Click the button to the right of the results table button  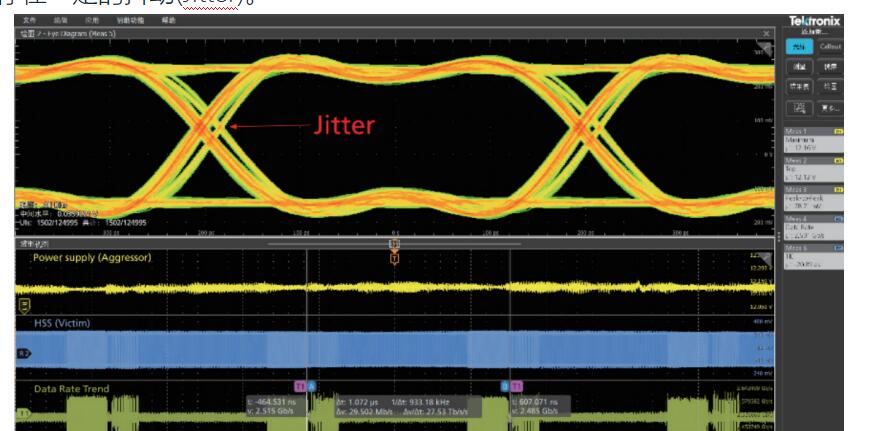[x=830, y=87]
